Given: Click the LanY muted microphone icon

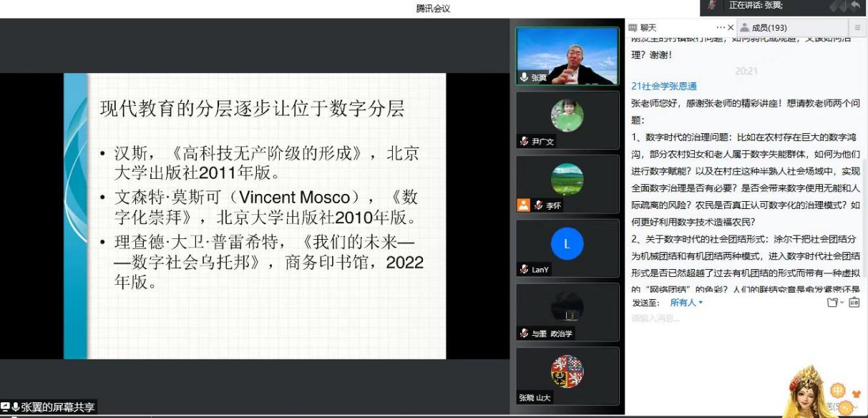Looking at the screenshot, I should 525,270.
